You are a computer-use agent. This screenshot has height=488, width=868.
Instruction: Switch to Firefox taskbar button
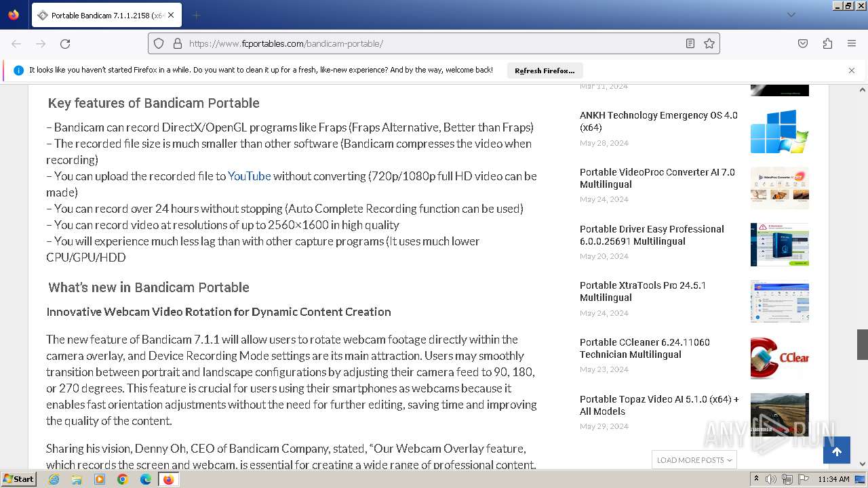coord(169,479)
